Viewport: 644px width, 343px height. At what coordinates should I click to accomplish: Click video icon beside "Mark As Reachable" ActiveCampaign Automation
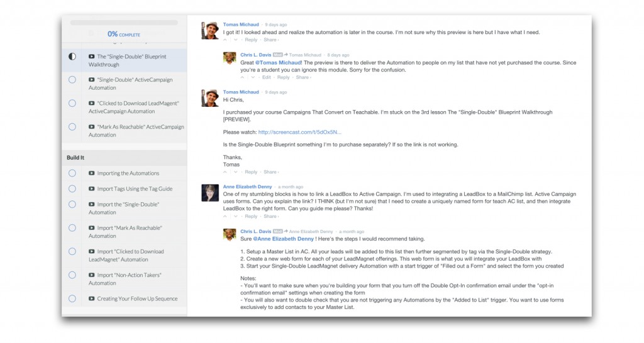[92, 127]
